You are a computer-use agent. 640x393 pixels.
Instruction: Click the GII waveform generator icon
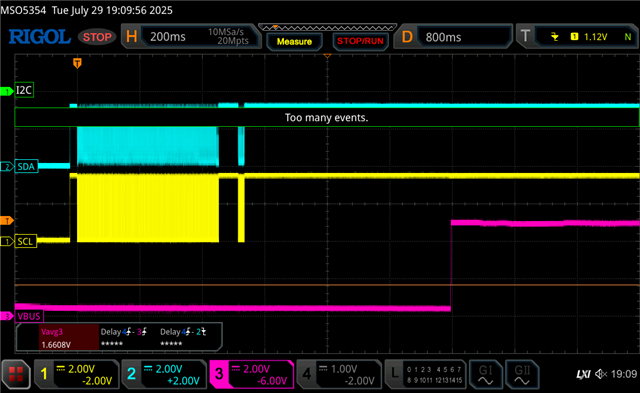(522, 374)
